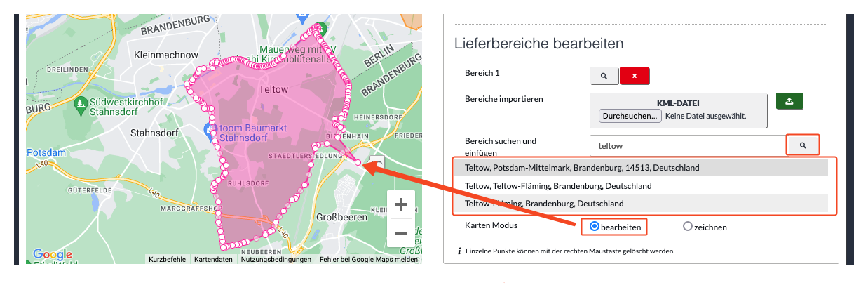Image resolution: width=868 pixels, height=297 pixels.
Task: Select the bearbeiten map mode radio button
Action: click(x=595, y=227)
